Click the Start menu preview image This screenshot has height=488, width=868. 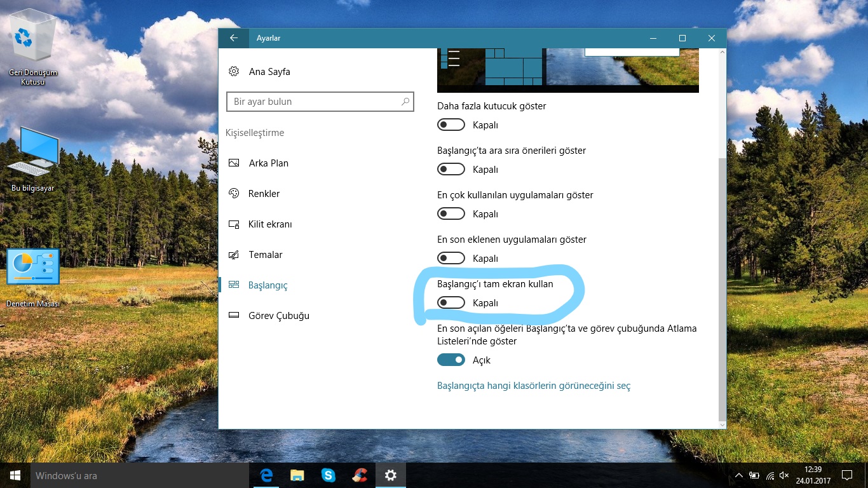[x=568, y=71]
